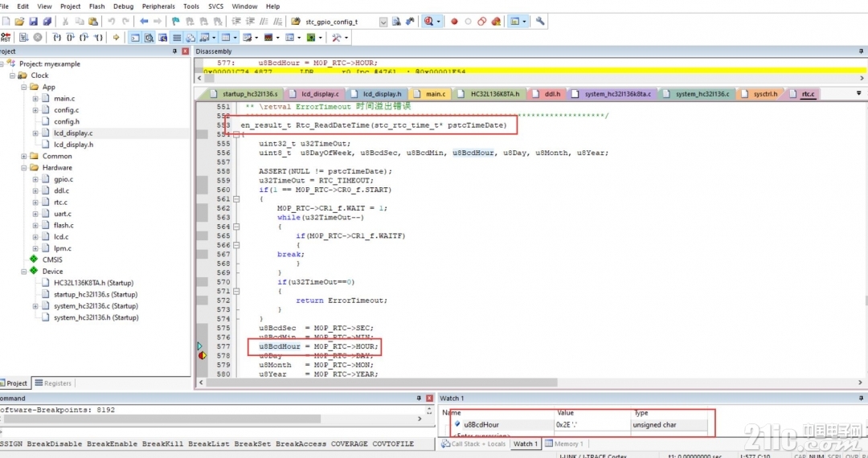This screenshot has height=458, width=868.
Task: Insert a bookmark with the flag icon
Action: coord(175,21)
